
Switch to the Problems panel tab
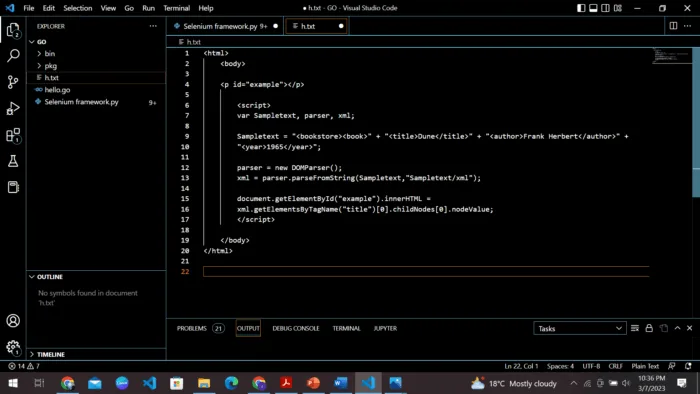point(200,328)
